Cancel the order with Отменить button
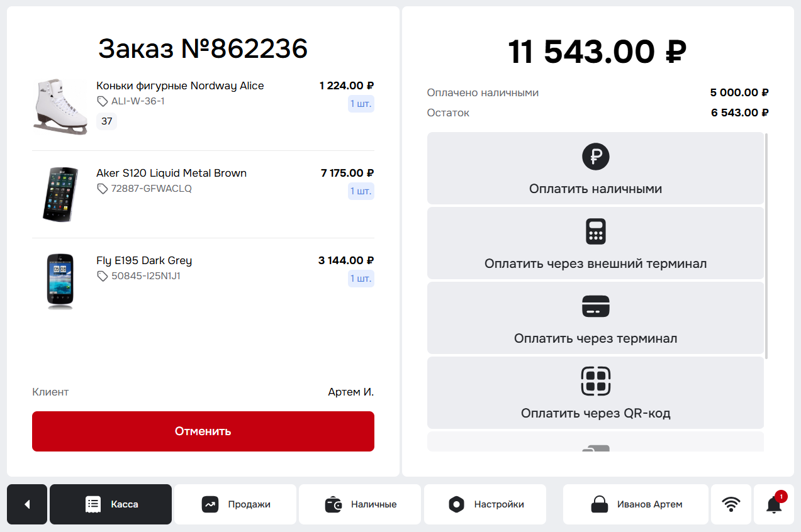The image size is (801, 532). (x=203, y=431)
